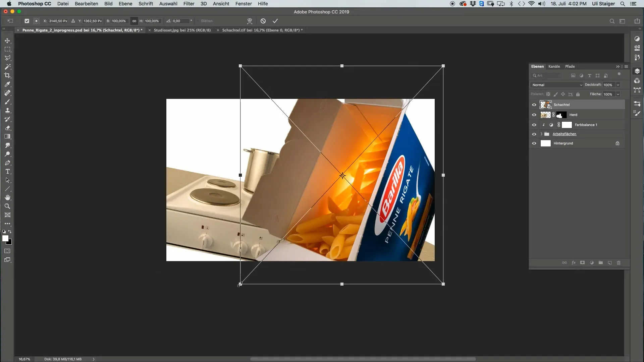Select the Pen tool

[7, 163]
